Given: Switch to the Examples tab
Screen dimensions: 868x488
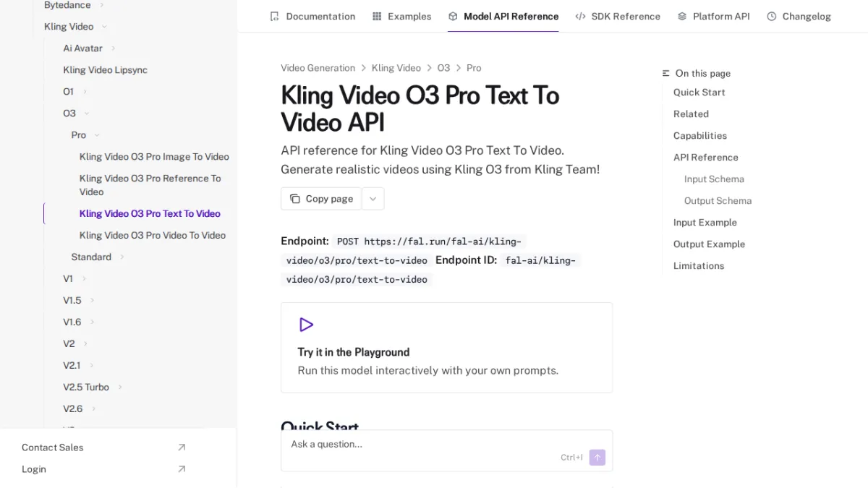Looking at the screenshot, I should point(401,16).
